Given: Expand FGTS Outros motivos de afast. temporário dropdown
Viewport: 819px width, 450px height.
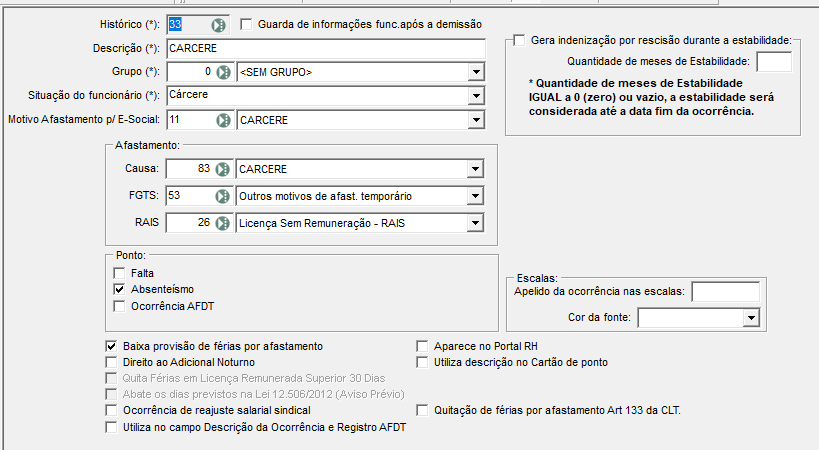Looking at the screenshot, I should click(475, 196).
